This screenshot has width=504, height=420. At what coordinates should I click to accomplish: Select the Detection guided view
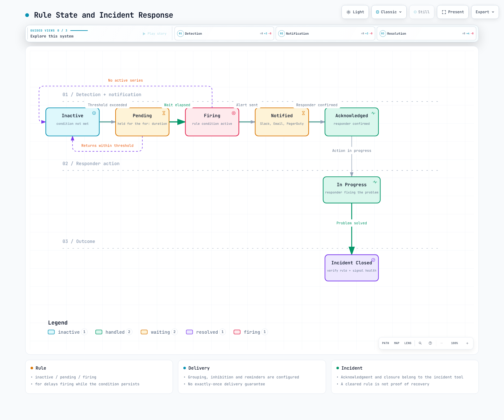pyautogui.click(x=224, y=33)
